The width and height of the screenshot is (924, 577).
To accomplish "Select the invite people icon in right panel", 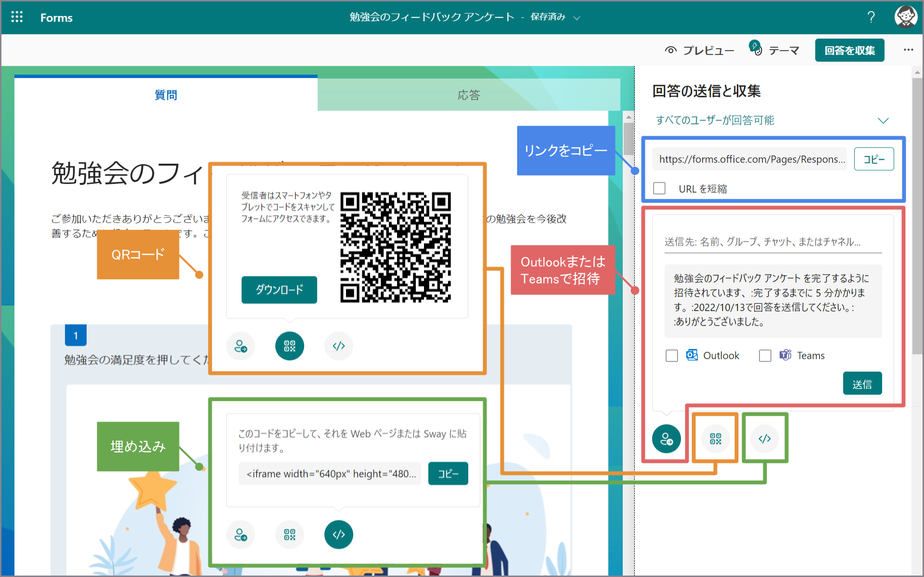I will pos(667,439).
